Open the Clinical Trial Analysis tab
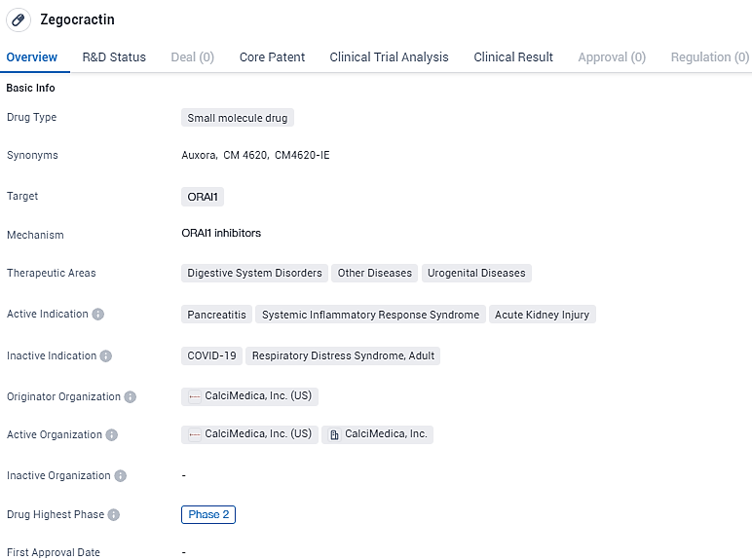 (389, 57)
